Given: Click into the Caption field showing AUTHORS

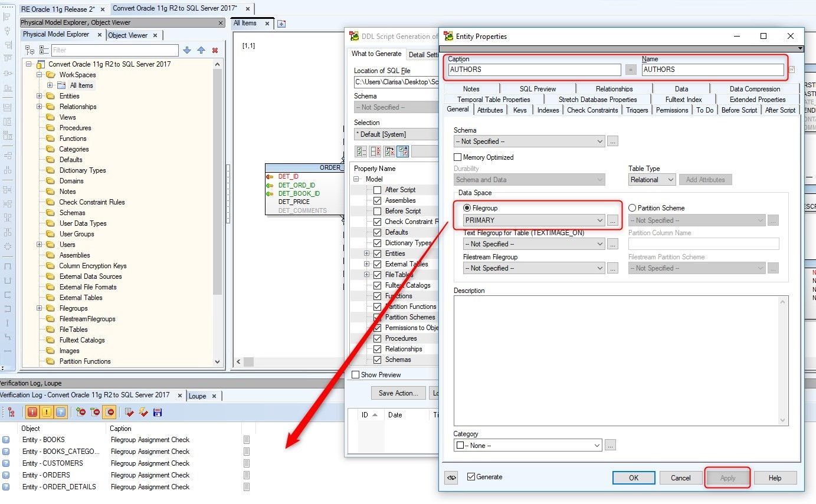Looking at the screenshot, I should coord(535,70).
